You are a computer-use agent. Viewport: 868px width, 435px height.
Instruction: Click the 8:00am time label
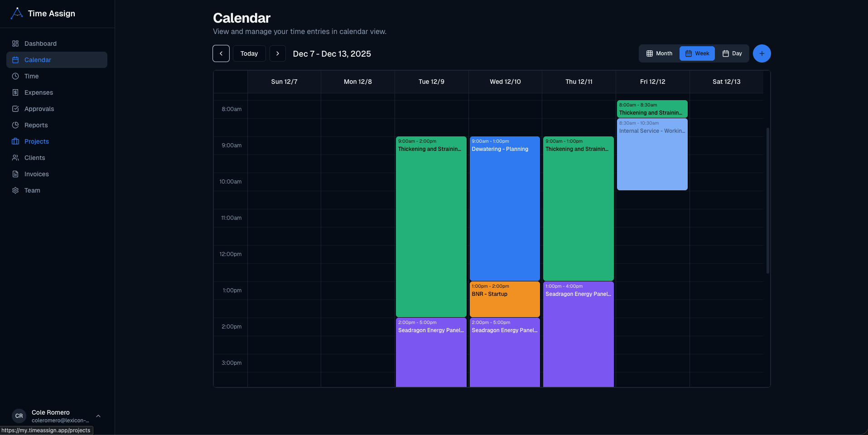(231, 109)
